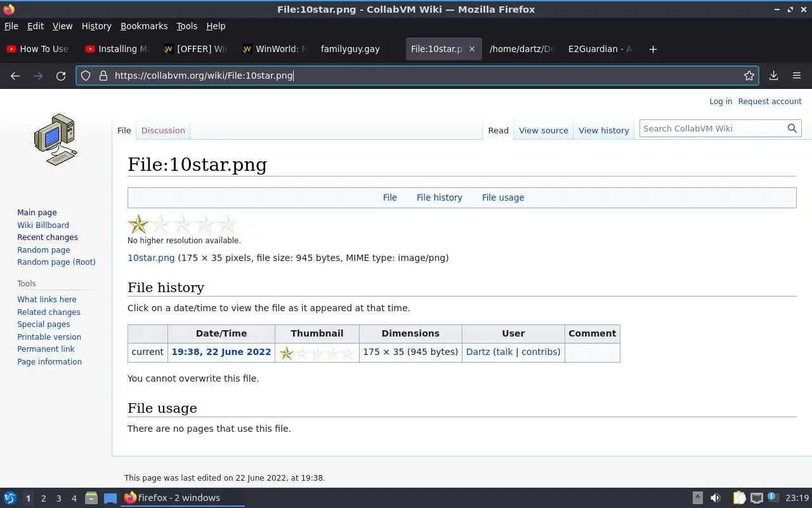Open the clipboard tray icon

tap(739, 498)
